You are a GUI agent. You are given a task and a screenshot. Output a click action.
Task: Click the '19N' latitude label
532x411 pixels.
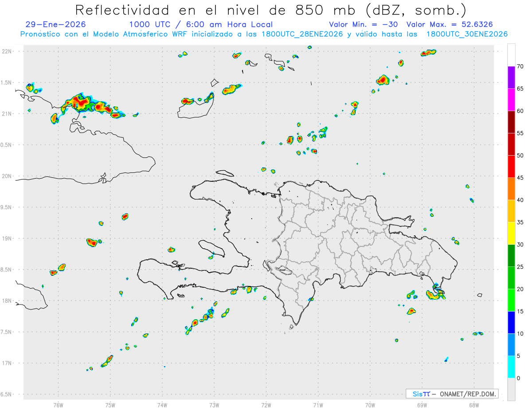tap(8, 239)
